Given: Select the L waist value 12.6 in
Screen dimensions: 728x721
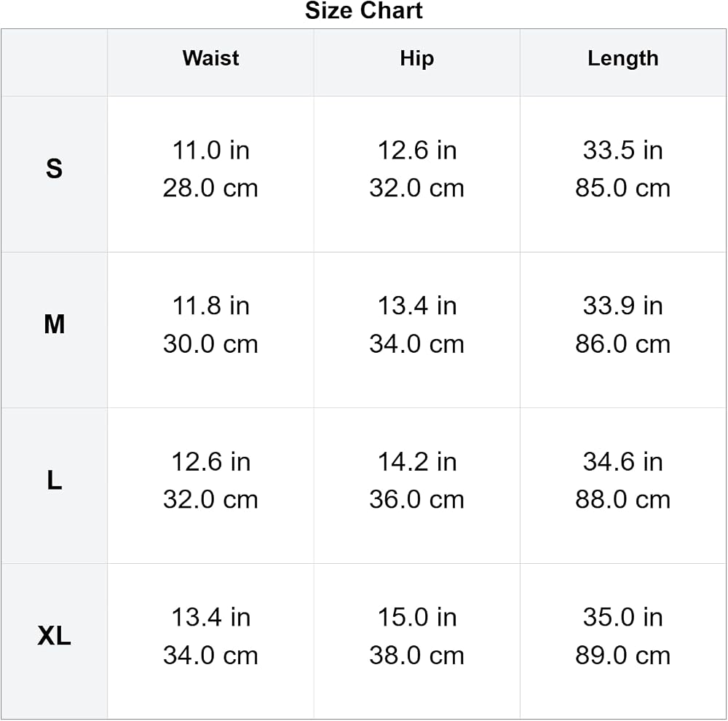Looking at the screenshot, I should [x=211, y=462].
